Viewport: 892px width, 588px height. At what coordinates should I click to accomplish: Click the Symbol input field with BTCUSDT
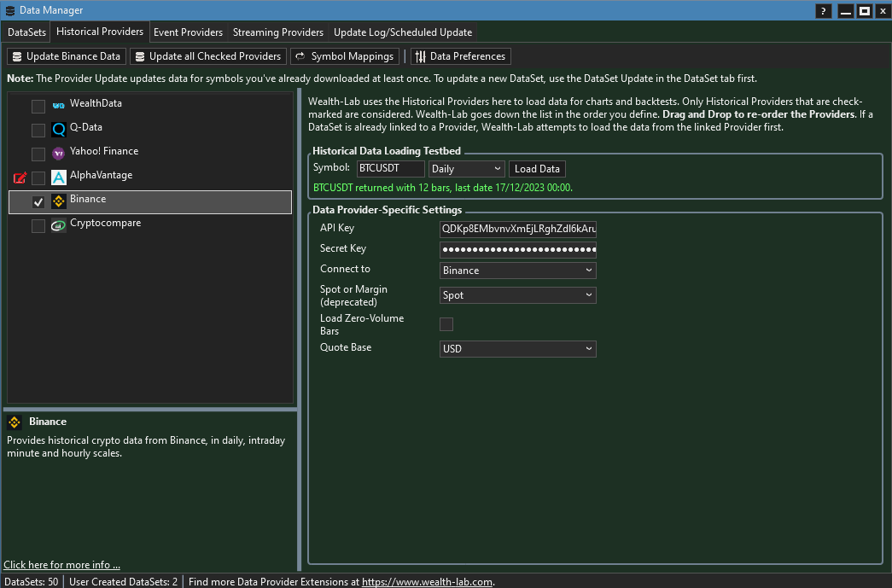390,169
